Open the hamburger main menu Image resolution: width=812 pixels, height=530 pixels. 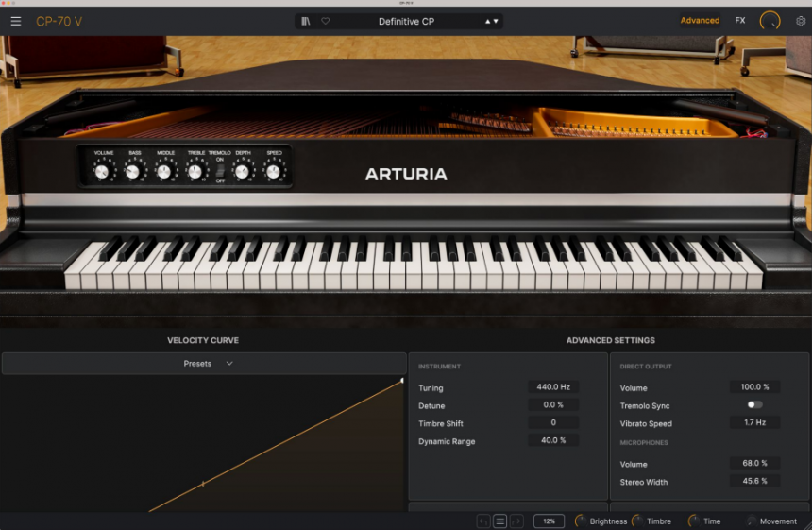[x=16, y=21]
